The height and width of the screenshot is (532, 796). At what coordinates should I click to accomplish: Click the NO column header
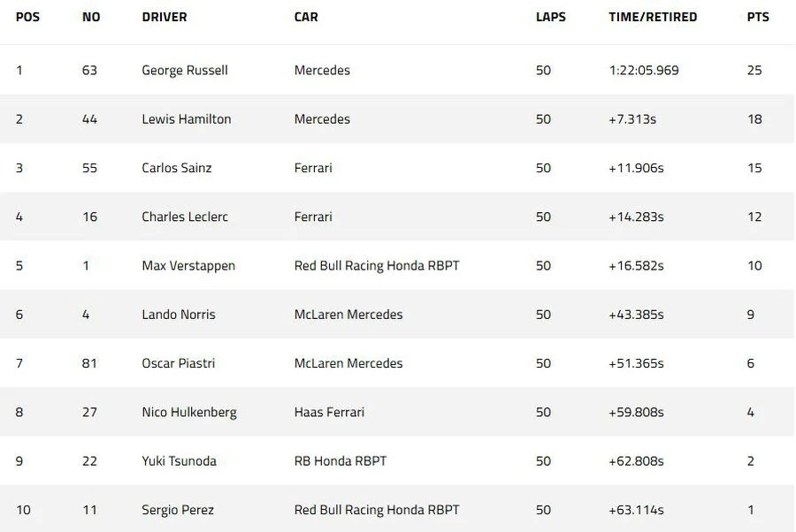click(x=91, y=17)
